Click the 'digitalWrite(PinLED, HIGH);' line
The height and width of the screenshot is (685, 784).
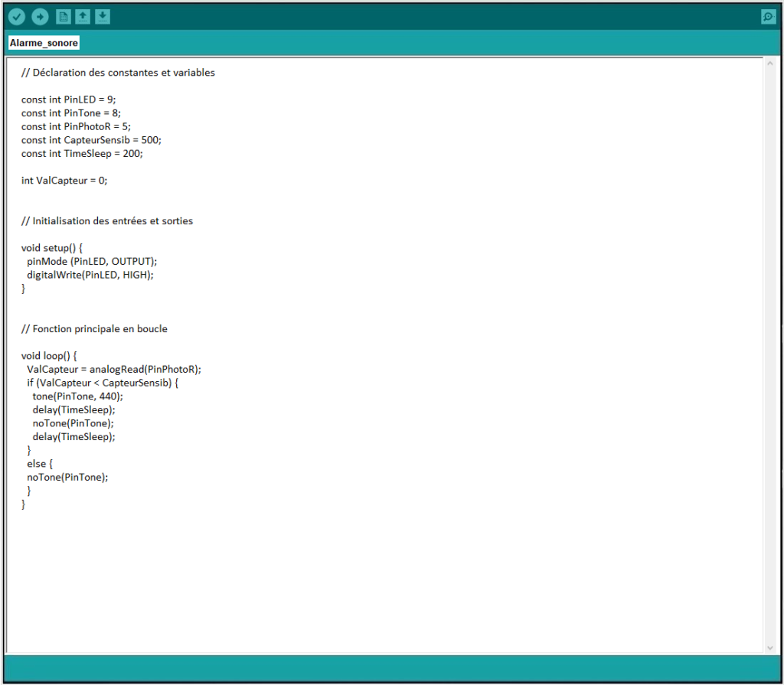pyautogui.click(x=90, y=275)
